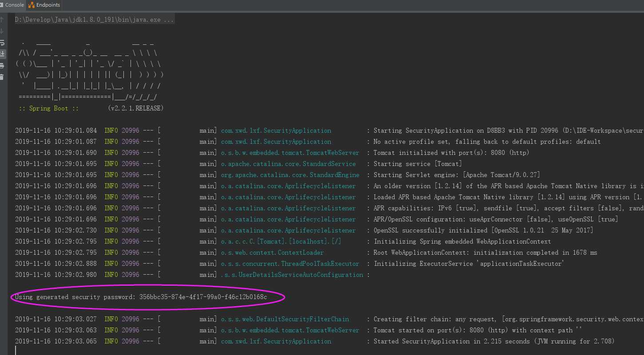Click the generated security password line
Screen dimensions: 644x355
[141, 297]
